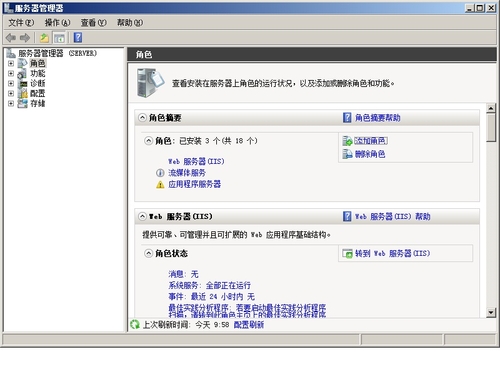Select the 配置 tree item label
This screenshot has width=500, height=384.
click(38, 93)
